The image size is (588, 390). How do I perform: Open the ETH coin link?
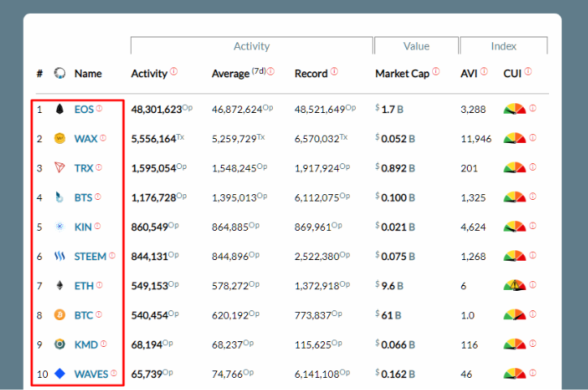point(84,286)
